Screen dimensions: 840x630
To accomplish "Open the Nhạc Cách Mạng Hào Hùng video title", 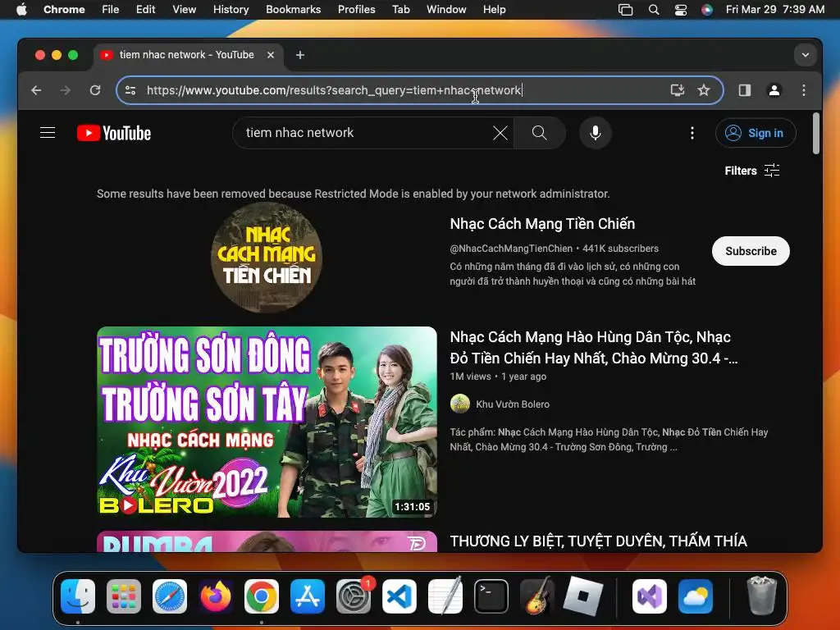I will [x=594, y=347].
